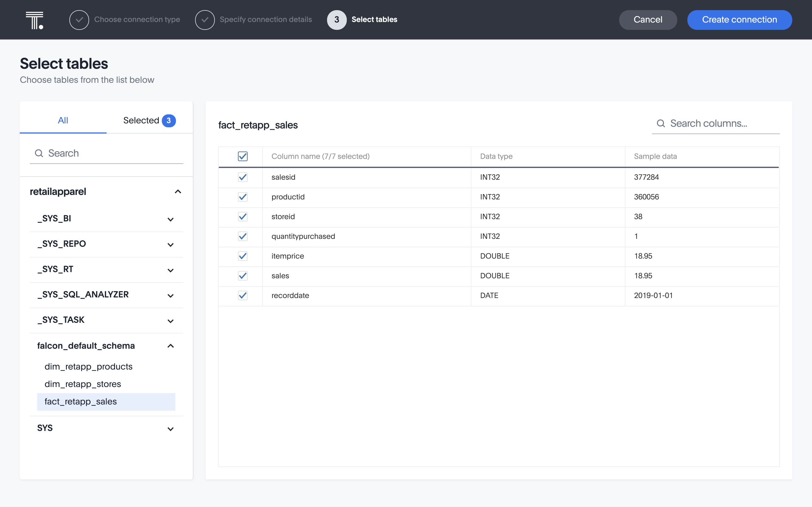The width and height of the screenshot is (812, 507).
Task: Open the Selected tables tab
Action: [x=141, y=120]
